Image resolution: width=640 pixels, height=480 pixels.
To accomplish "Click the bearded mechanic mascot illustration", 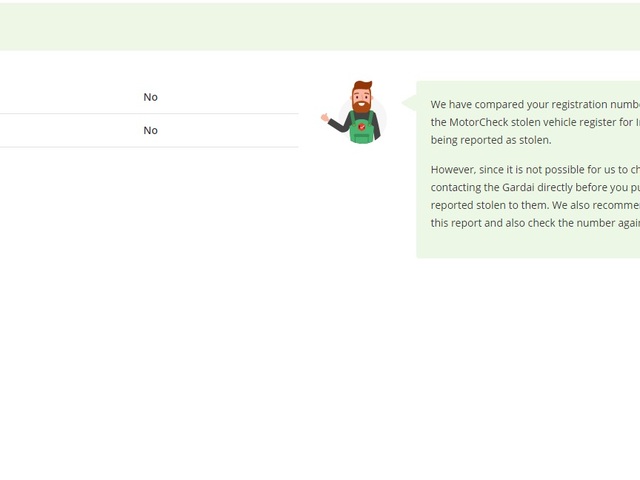I will (355, 113).
